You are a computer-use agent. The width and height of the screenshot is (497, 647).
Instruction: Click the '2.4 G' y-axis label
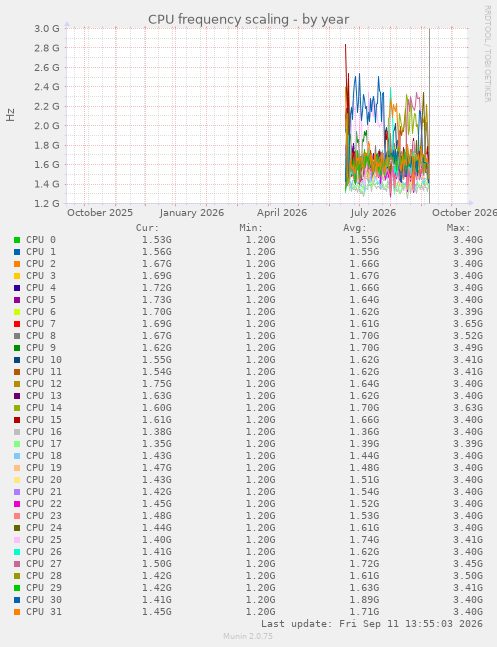47,87
